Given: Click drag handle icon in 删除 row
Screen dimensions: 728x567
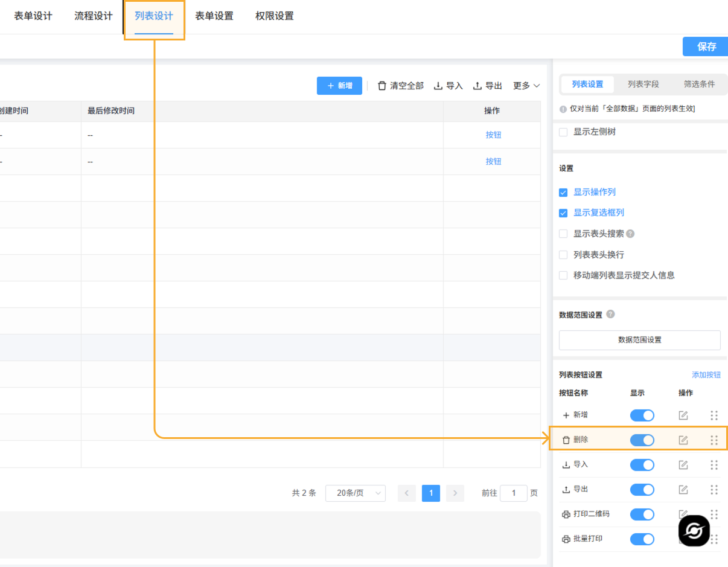Looking at the screenshot, I should pos(714,440).
